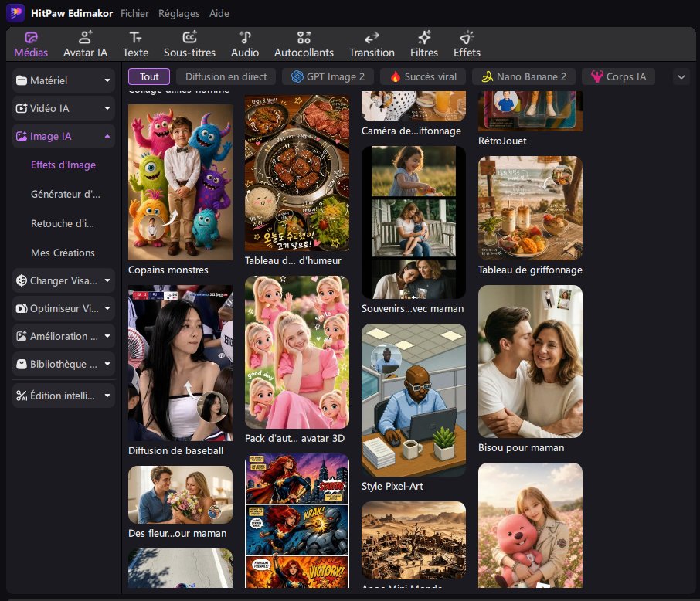The height and width of the screenshot is (601, 700).
Task: Select the Diffusion en direct tab
Action: coord(226,76)
